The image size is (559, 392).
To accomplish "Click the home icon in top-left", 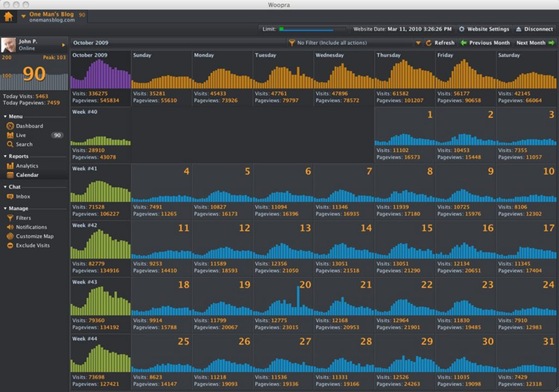I will [9, 16].
